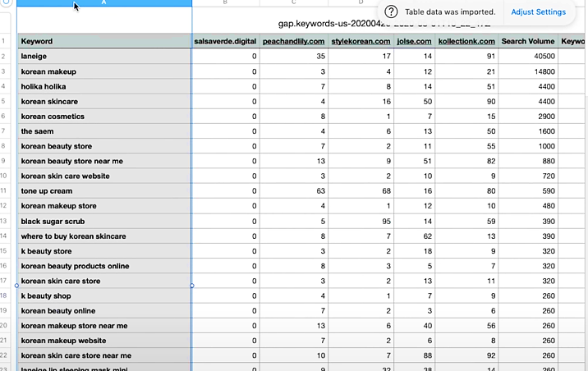
Task: Select the 'laneige' keyword cell
Action: [104, 56]
